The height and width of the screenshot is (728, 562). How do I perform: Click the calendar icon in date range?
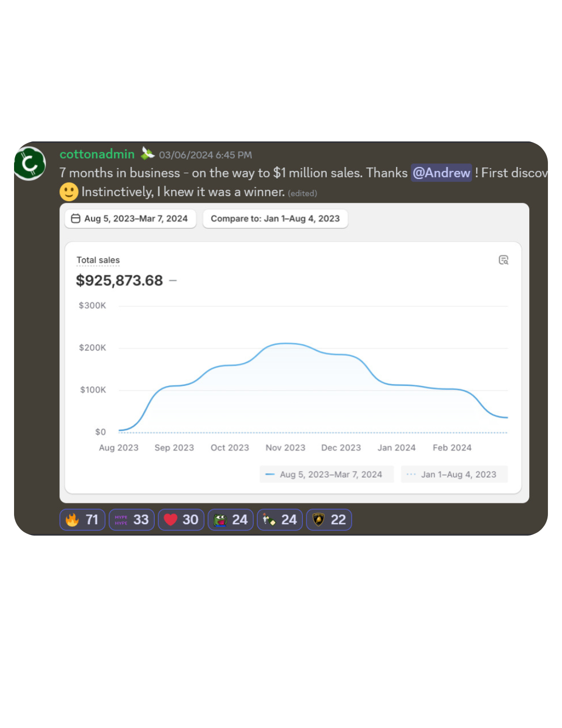(75, 218)
